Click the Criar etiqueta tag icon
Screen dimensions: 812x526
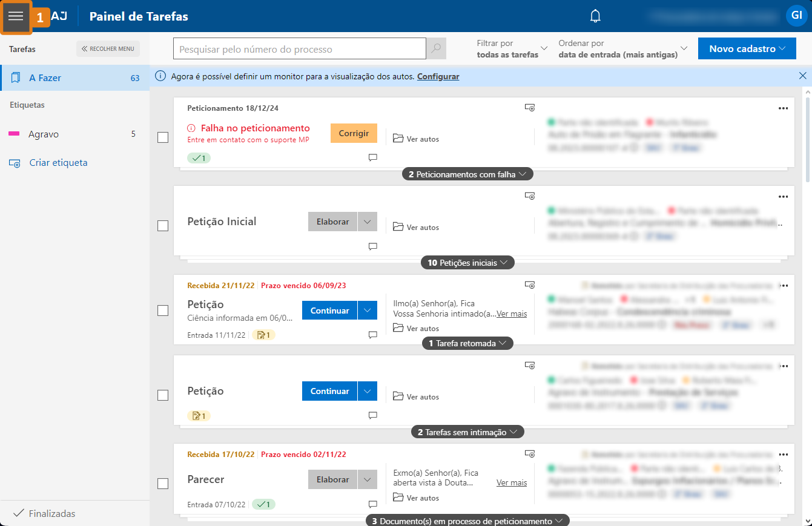pyautogui.click(x=15, y=163)
